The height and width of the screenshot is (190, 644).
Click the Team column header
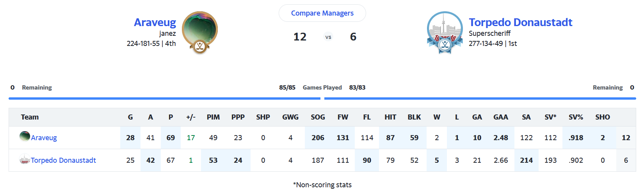(x=30, y=117)
